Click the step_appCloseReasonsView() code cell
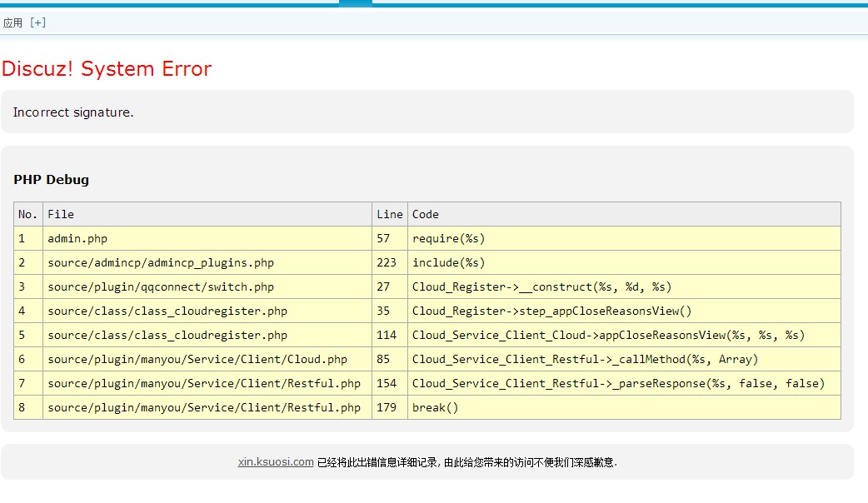868x503 pixels. (551, 311)
